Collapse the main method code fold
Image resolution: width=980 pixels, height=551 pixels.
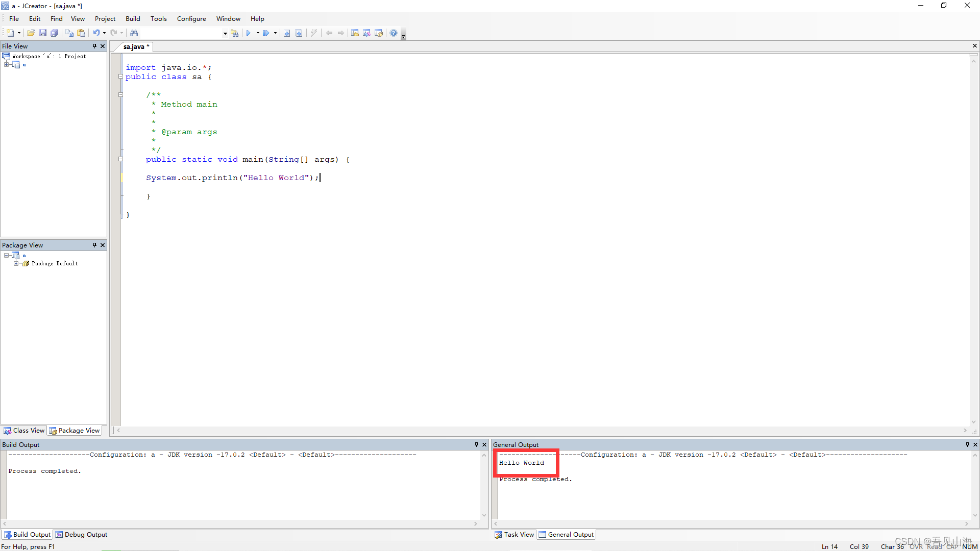pyautogui.click(x=121, y=159)
